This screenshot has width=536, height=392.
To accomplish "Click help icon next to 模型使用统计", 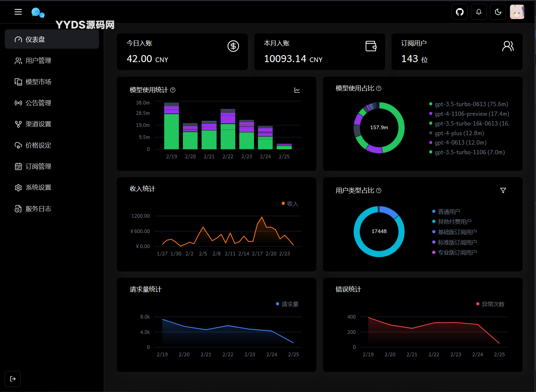I will coord(173,90).
